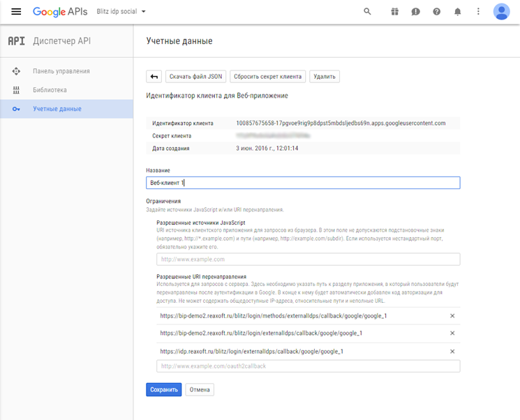Open the help question mark icon
The width and height of the screenshot is (520, 420).
tap(437, 12)
